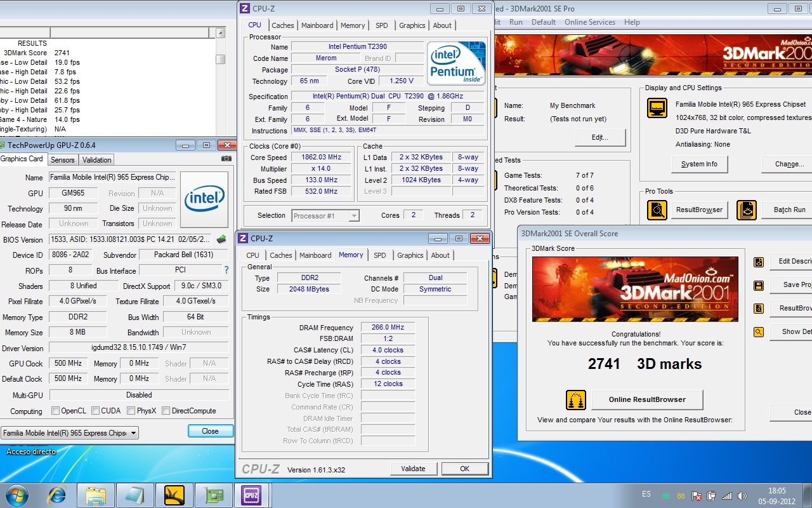Click the Bus Interface question mark icon

pos(226,271)
